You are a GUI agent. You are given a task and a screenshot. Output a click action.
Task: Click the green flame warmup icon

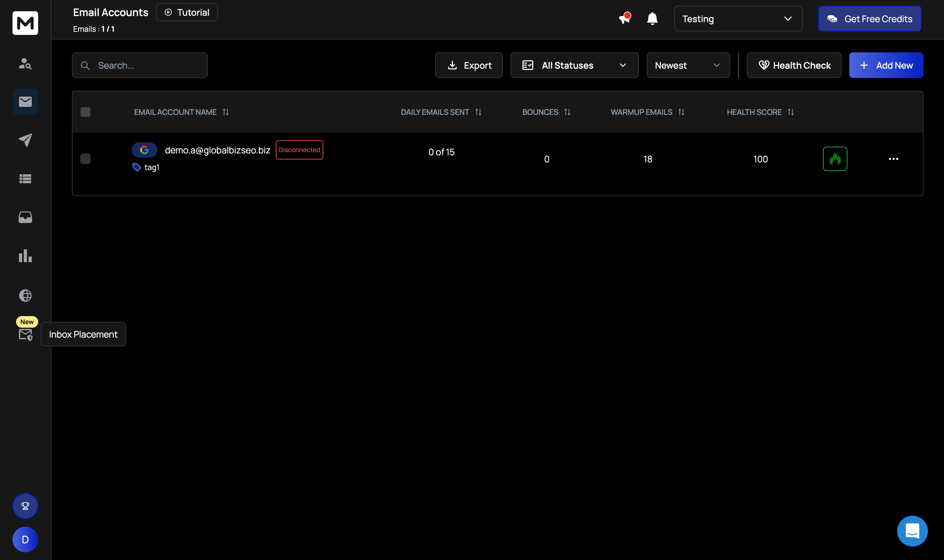coord(835,159)
